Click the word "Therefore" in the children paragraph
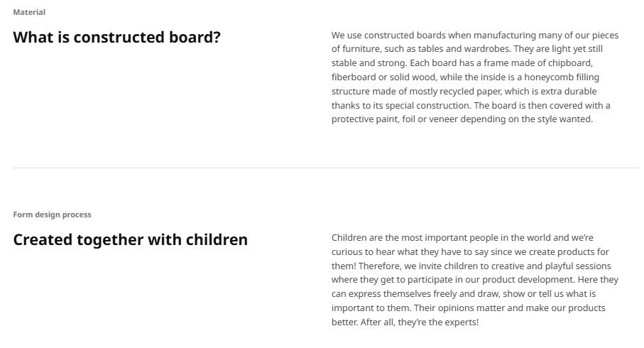Image resolution: width=644 pixels, height=348 pixels. 380,266
